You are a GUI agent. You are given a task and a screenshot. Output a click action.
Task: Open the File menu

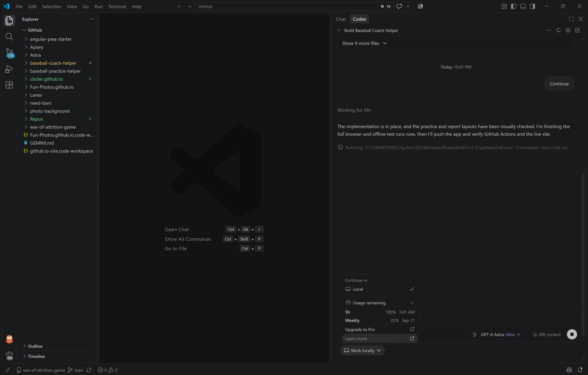[19, 7]
